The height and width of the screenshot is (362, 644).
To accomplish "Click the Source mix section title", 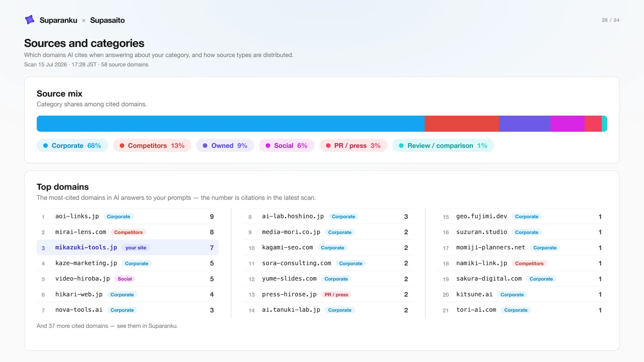I will pos(59,94).
